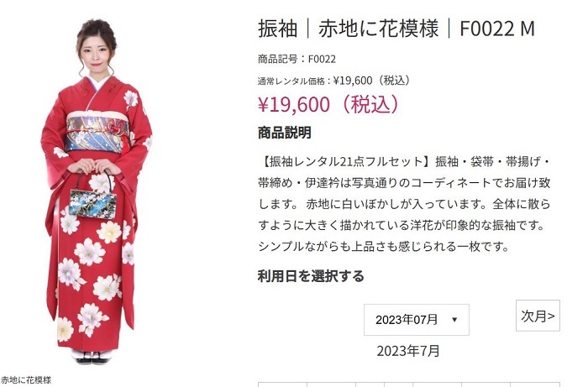
Task: Click the 赤地に花模様 image caption
Action: click(26, 380)
